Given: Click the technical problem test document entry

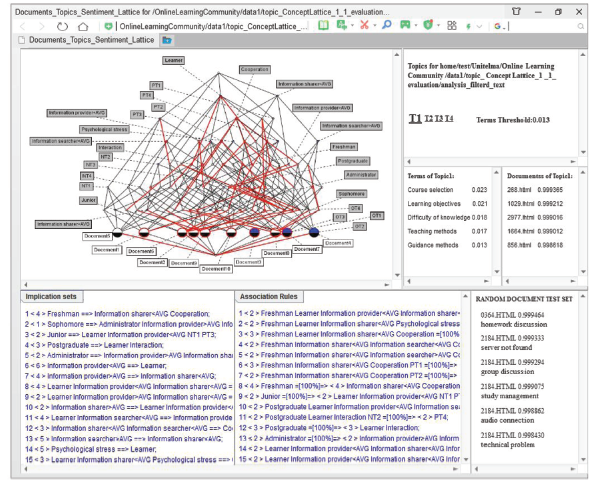Looking at the screenshot, I should click(512, 440).
